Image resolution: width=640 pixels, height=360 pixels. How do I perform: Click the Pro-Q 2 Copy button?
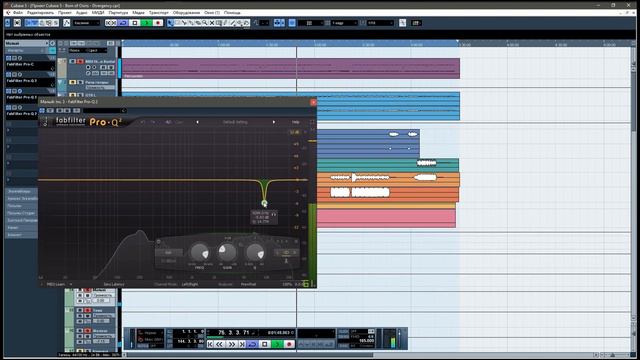coord(180,122)
